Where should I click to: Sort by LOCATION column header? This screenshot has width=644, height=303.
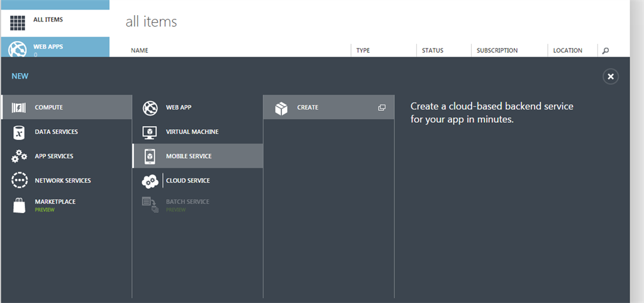[568, 50]
